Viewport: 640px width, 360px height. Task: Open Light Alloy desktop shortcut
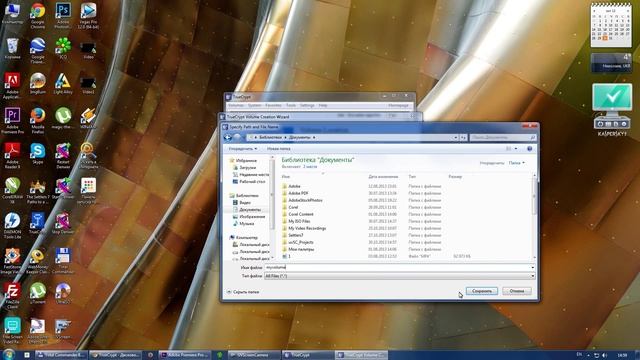63,83
